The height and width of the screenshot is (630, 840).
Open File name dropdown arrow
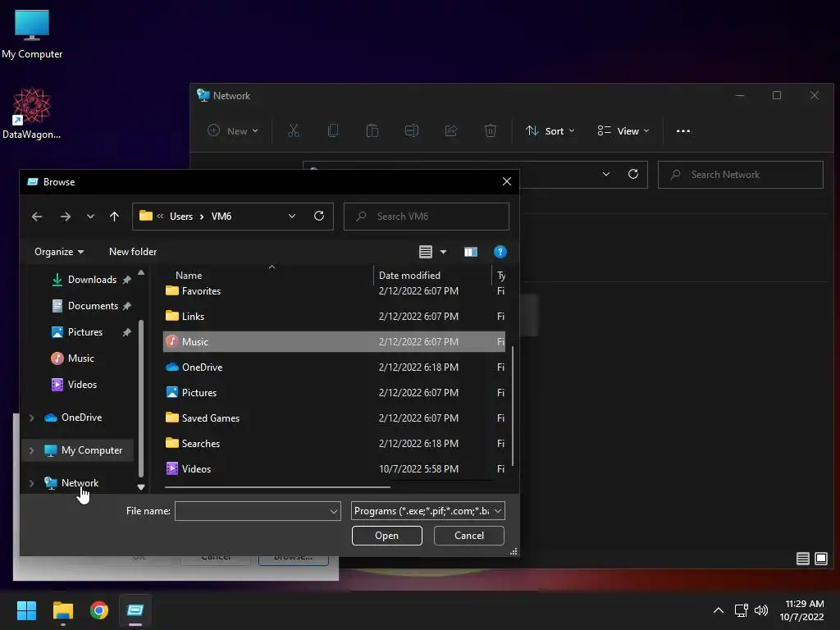click(x=334, y=512)
